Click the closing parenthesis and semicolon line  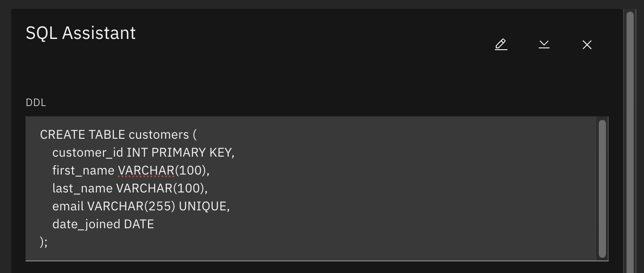click(43, 242)
